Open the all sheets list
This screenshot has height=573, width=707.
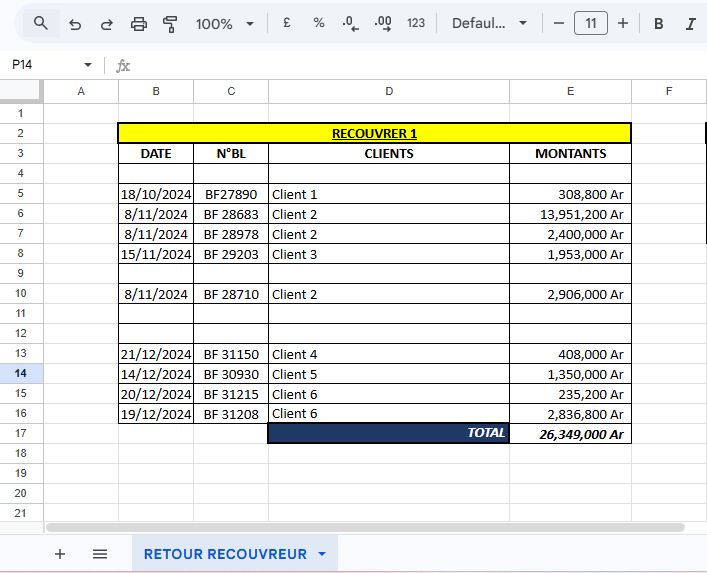tap(100, 553)
